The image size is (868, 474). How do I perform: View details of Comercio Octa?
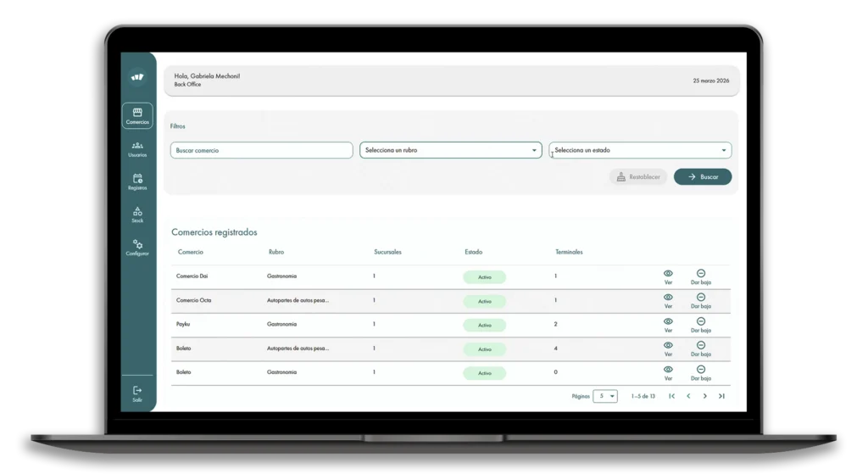tap(668, 301)
